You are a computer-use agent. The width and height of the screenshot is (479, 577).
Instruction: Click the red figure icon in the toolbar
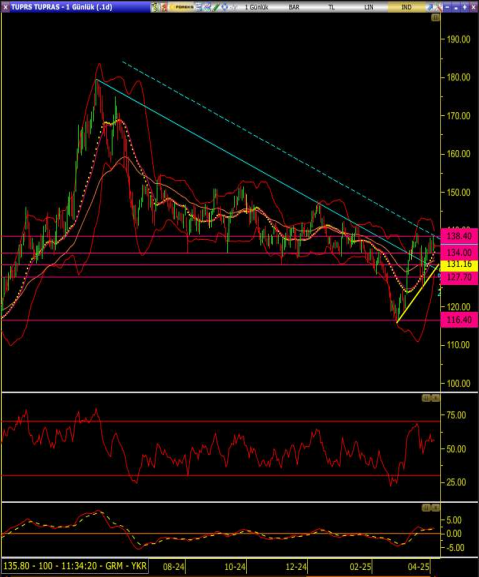[164, 7]
